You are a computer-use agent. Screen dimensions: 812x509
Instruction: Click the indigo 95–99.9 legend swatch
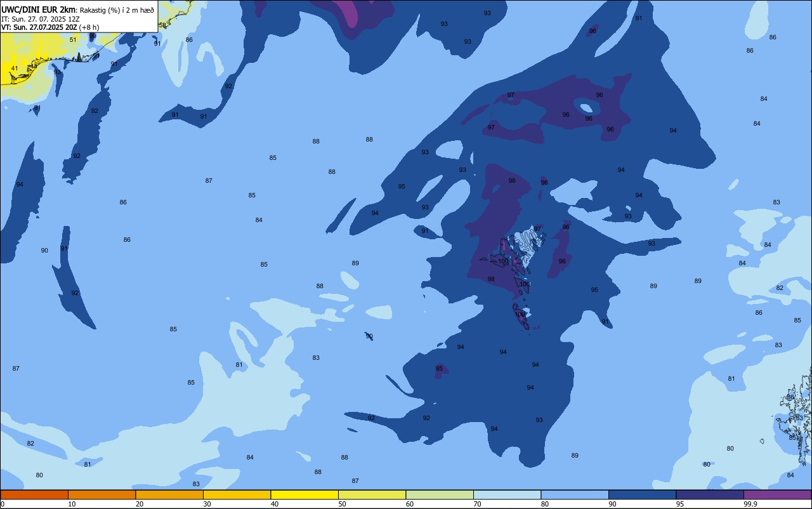710,494
